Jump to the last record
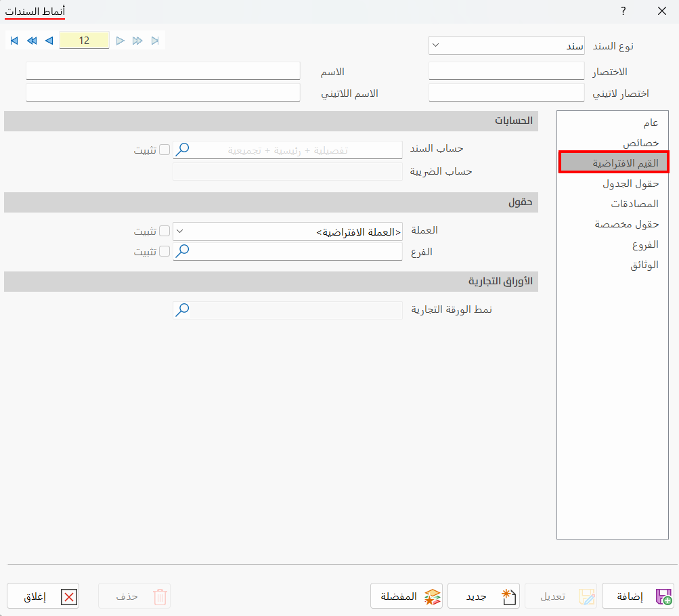Image resolution: width=679 pixels, height=616 pixels. tap(155, 41)
